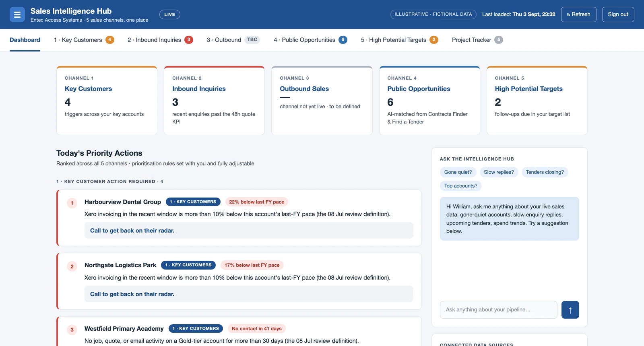Click the Today's Priority Actions heading
The width and height of the screenshot is (644, 346).
coord(99,153)
